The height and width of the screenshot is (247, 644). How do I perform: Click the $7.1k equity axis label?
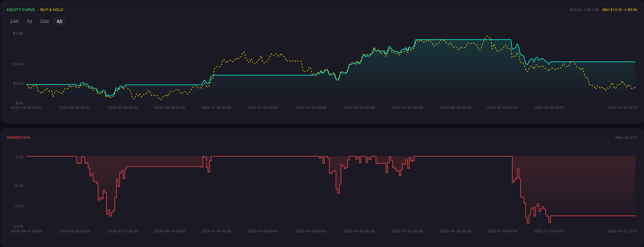click(19, 103)
